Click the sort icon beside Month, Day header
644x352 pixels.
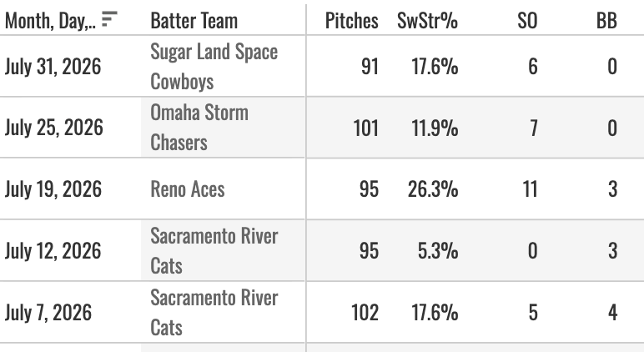pyautogui.click(x=109, y=19)
